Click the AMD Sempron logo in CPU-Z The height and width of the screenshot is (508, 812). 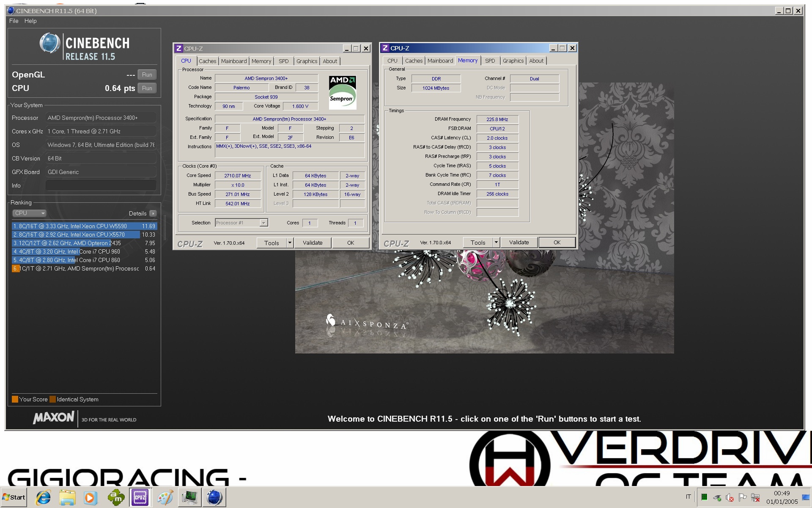coord(342,93)
